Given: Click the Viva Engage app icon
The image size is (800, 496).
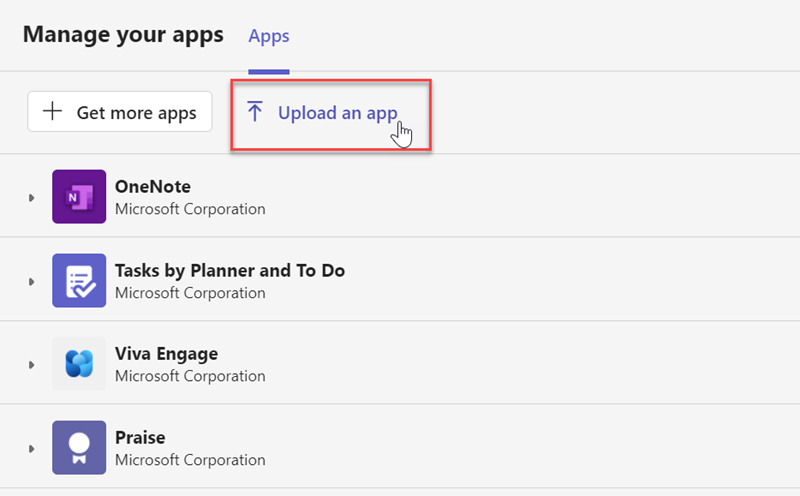Looking at the screenshot, I should click(x=79, y=364).
